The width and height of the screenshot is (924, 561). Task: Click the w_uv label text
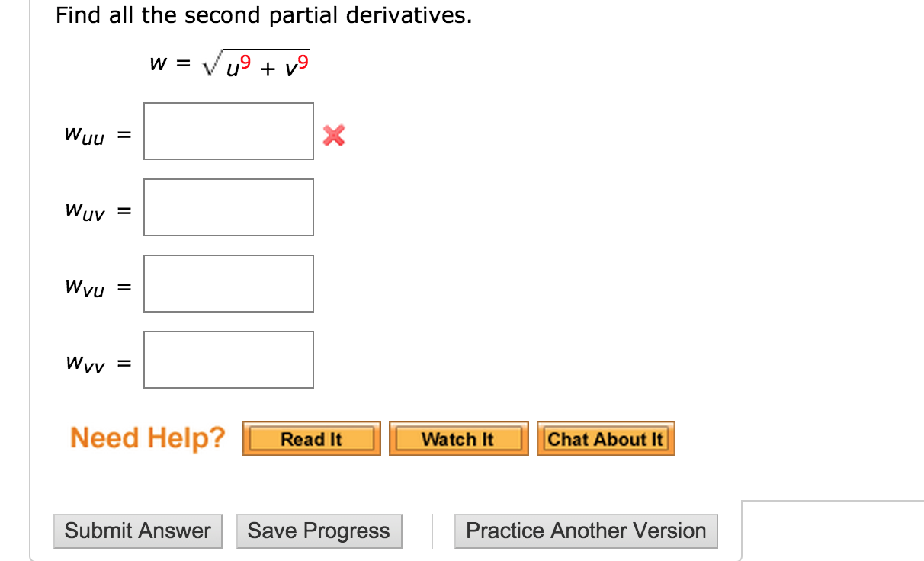click(x=84, y=212)
